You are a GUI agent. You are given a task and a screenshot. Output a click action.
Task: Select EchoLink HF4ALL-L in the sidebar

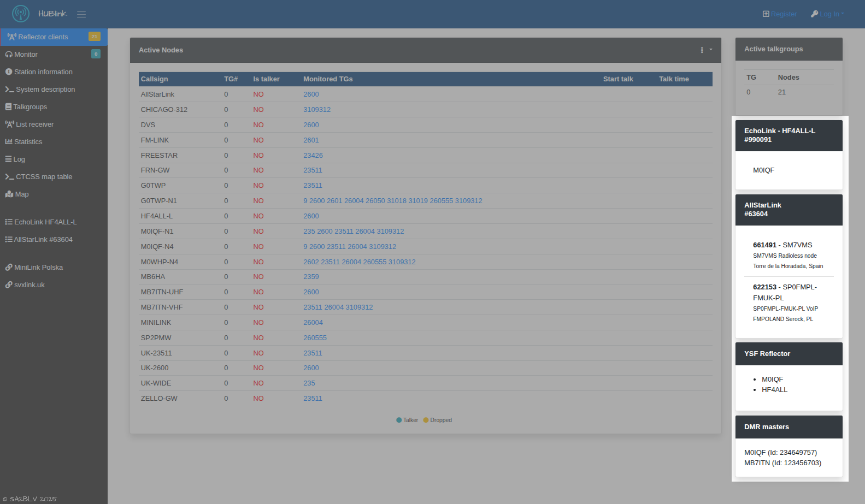point(45,222)
